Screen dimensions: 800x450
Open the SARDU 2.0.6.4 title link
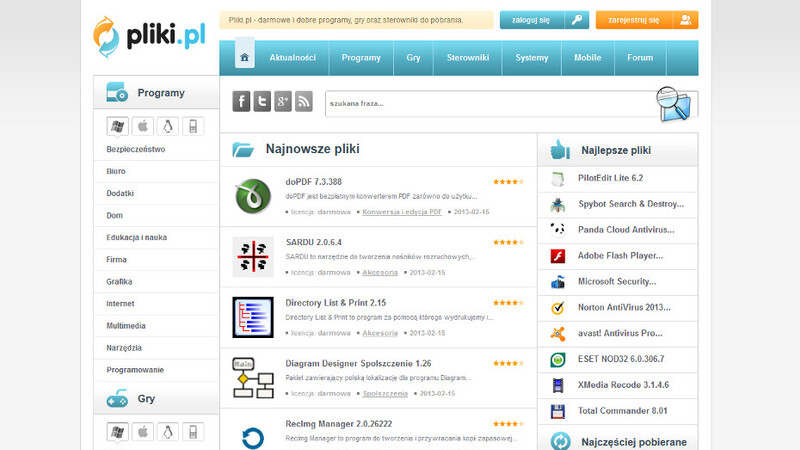point(313,242)
